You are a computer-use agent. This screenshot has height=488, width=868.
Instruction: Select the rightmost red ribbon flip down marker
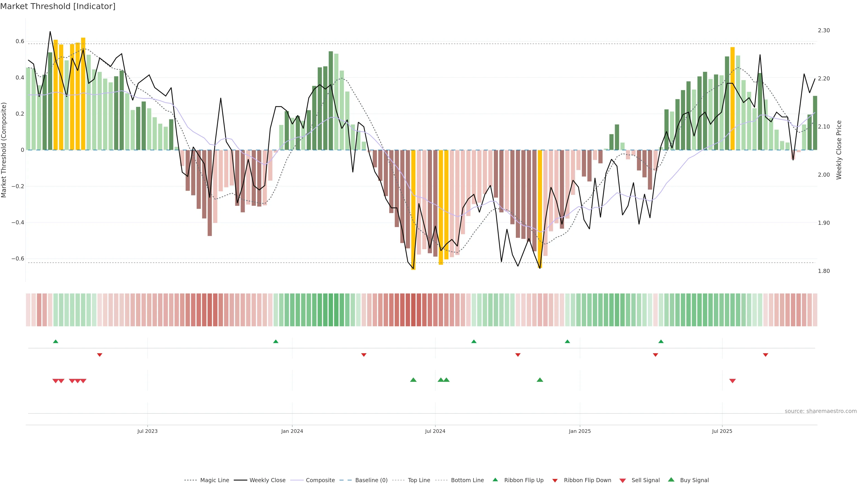766,355
